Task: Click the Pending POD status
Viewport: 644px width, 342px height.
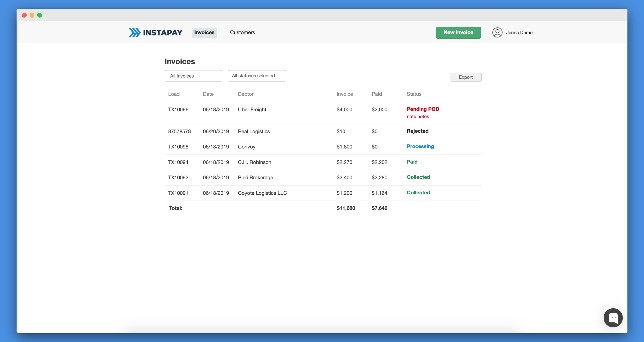Action: (x=423, y=109)
